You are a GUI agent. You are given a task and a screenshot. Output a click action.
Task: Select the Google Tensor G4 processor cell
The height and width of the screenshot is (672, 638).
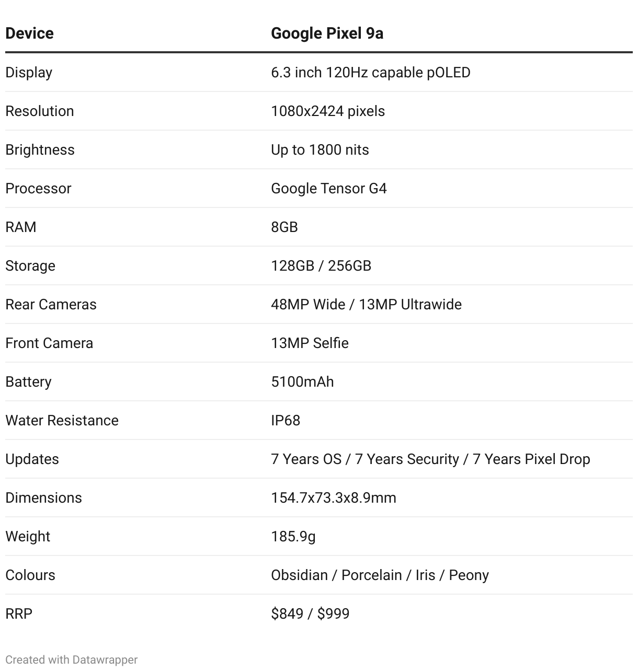coord(329,189)
